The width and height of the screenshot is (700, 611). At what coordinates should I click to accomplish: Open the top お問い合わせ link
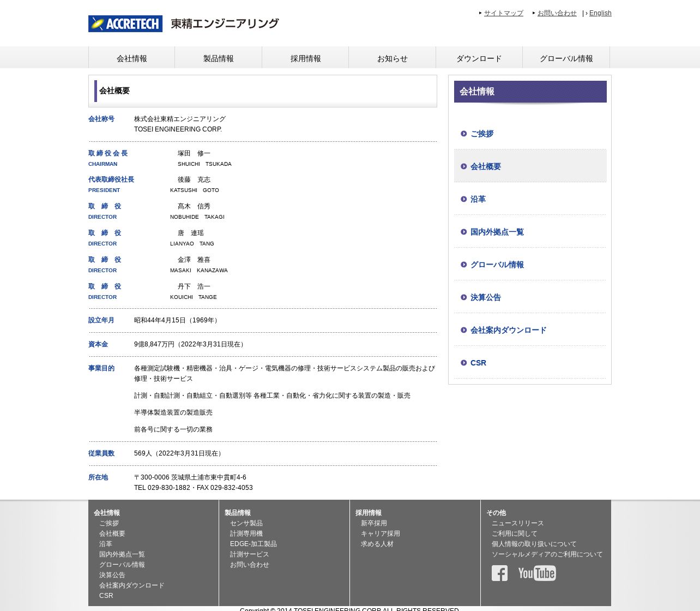(557, 13)
